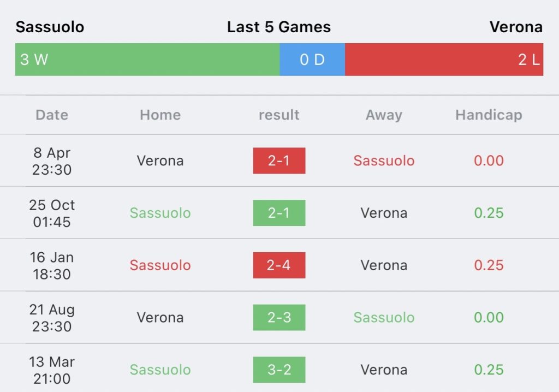Click the Verona team title heading
This screenshot has height=392, width=559.
pos(516,27)
